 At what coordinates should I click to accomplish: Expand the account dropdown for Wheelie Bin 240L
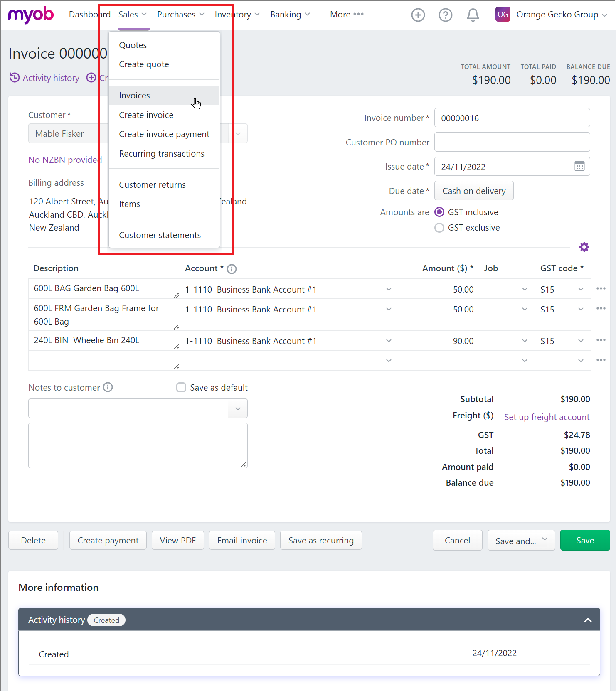(389, 341)
